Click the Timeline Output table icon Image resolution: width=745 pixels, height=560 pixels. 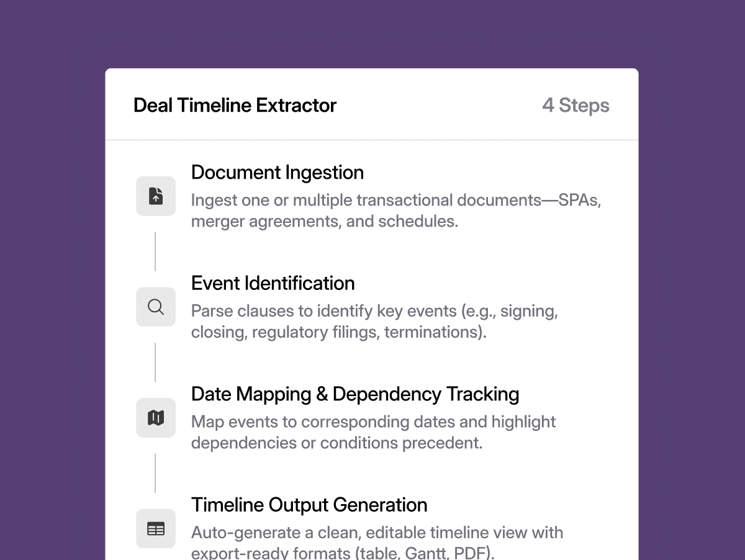click(156, 529)
